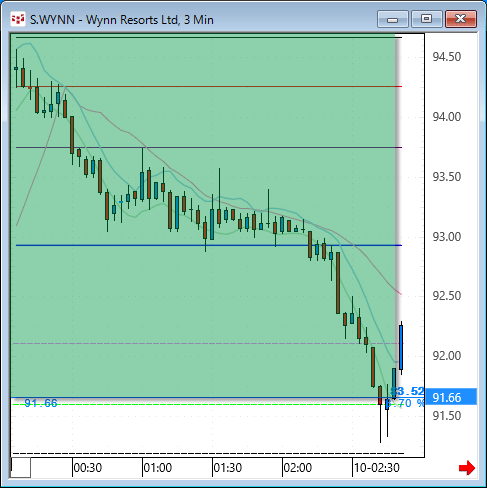Click the 94.00 price axis label
Viewport: 487px width, 488px height.
click(447, 117)
